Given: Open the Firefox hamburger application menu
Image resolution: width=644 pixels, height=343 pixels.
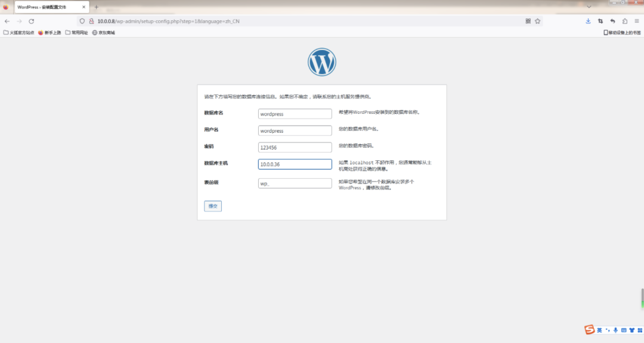Looking at the screenshot, I should (x=637, y=21).
